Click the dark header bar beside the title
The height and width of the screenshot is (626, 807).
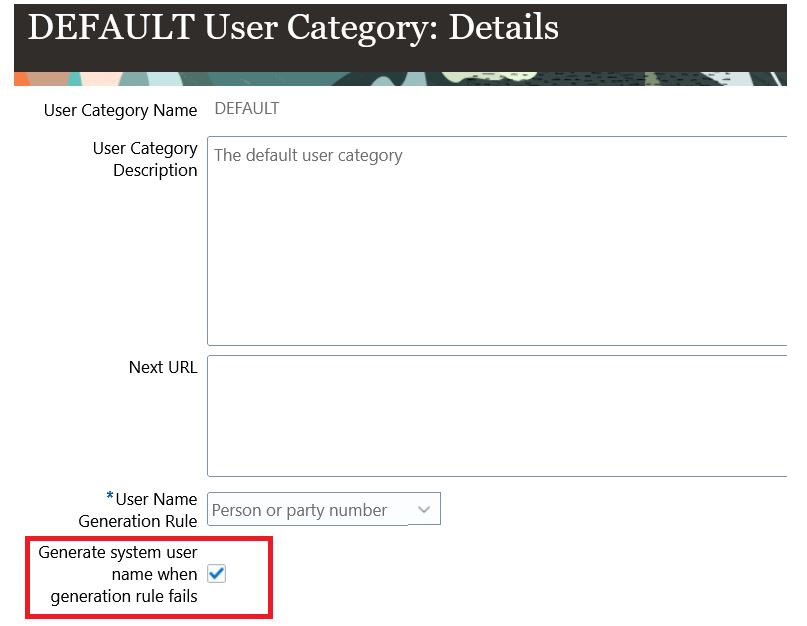[x=669, y=36]
